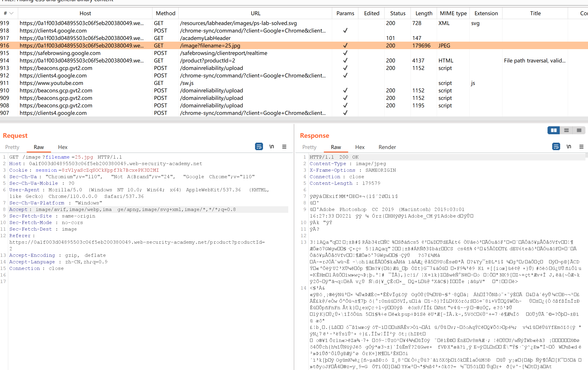The image size is (588, 370).
Task: Sort history by Length column
Action: coord(424,13)
